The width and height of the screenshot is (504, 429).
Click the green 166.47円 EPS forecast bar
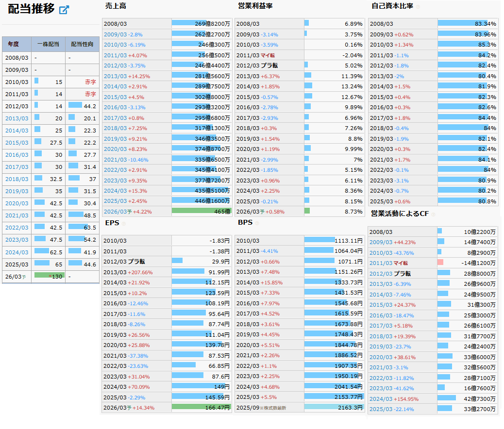click(x=201, y=408)
